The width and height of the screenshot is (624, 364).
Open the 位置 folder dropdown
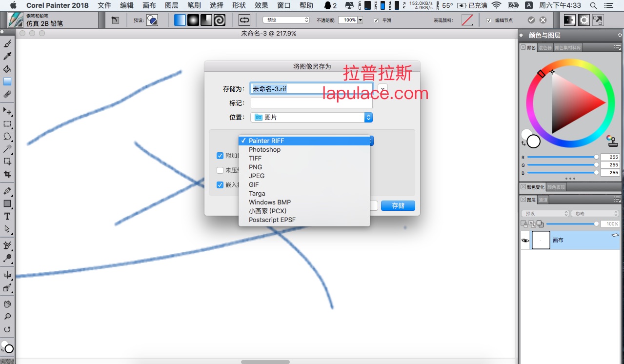(x=312, y=118)
